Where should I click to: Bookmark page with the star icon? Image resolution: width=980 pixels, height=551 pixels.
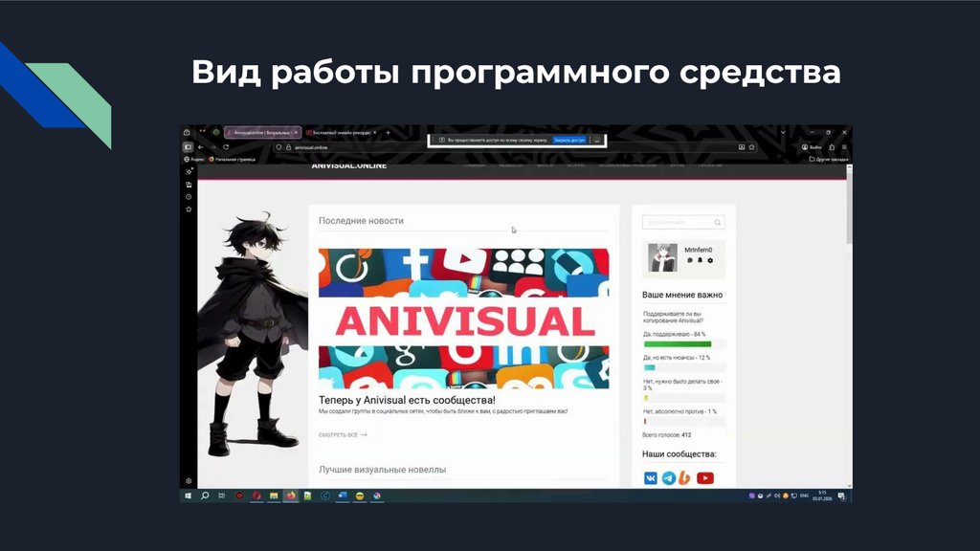click(752, 147)
